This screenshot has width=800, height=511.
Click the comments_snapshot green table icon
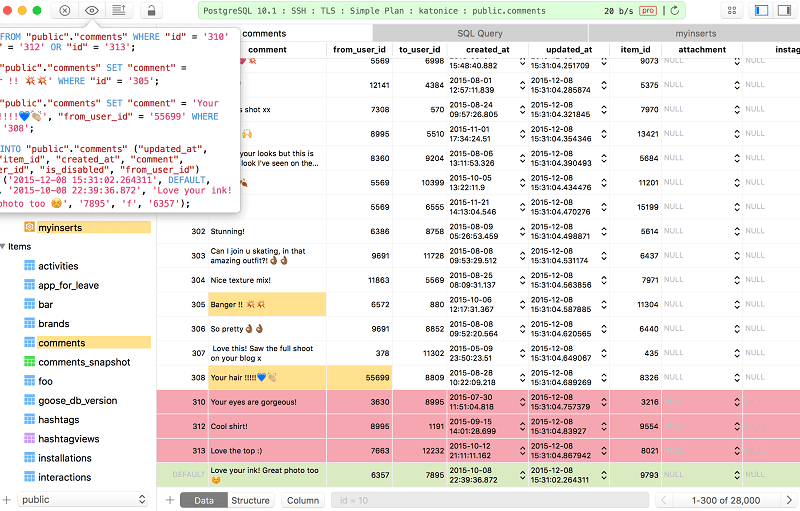point(29,362)
